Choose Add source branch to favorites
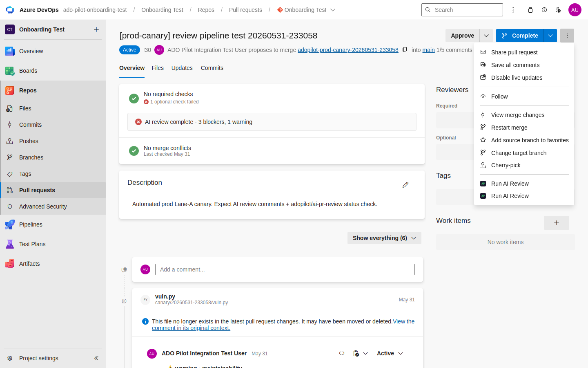The image size is (588, 368). coord(524,140)
